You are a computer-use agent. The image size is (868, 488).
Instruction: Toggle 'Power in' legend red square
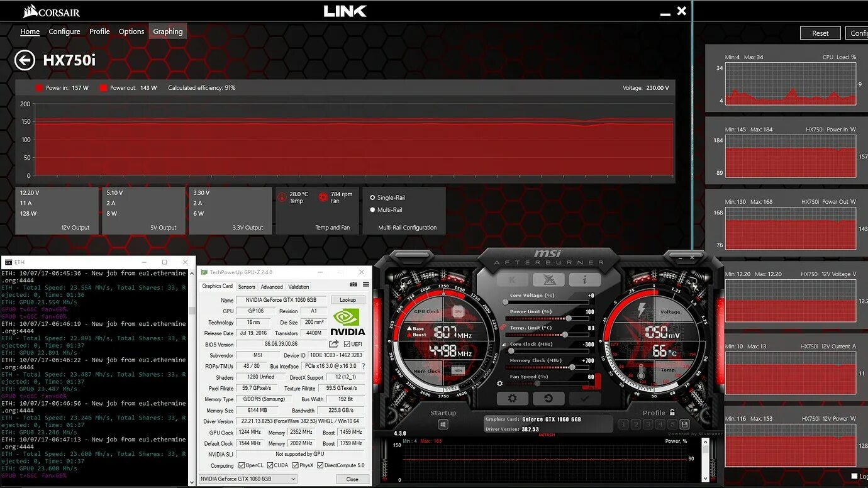(39, 88)
